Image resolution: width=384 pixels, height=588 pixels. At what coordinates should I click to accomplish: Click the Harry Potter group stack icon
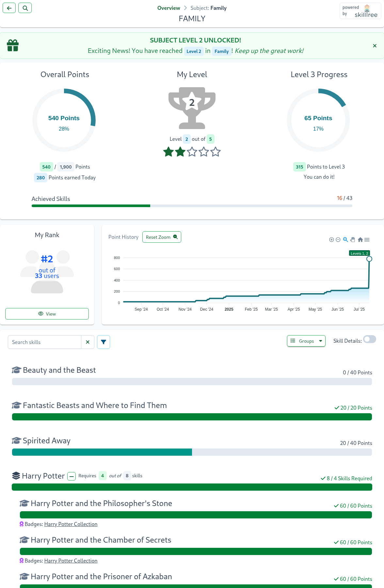16,476
